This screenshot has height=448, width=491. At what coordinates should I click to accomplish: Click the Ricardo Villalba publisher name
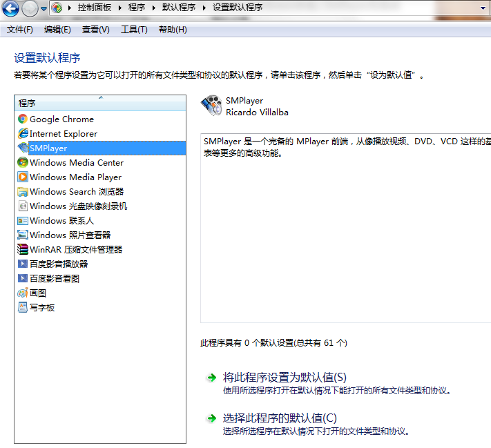pyautogui.click(x=257, y=112)
